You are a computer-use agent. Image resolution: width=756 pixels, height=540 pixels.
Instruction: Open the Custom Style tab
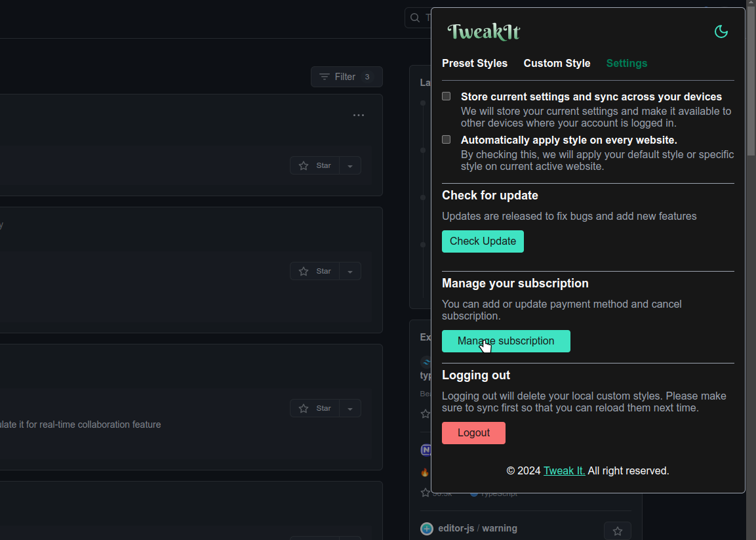click(x=557, y=64)
